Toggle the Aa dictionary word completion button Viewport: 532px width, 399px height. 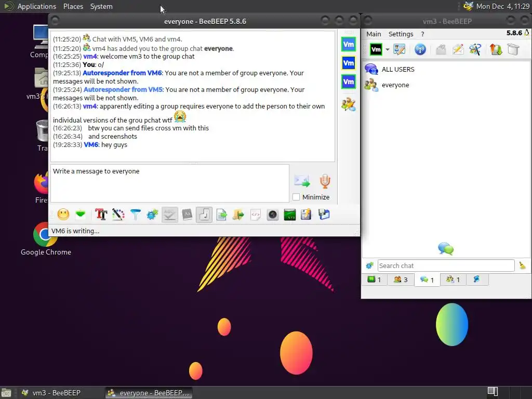click(x=187, y=215)
